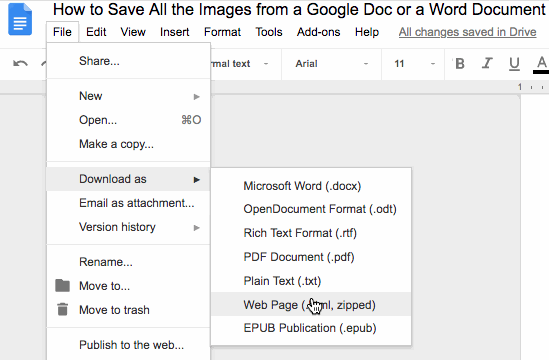
Task: Toggle underline formatting
Action: click(514, 64)
